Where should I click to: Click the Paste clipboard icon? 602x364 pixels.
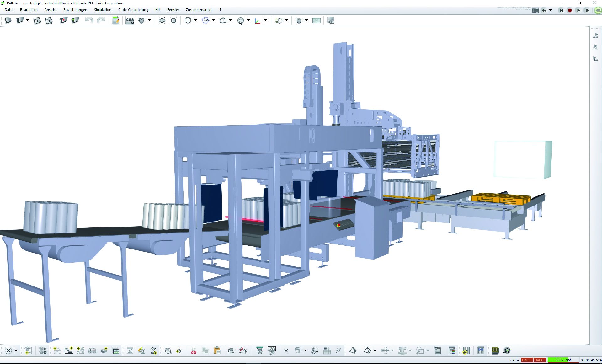coord(217,351)
